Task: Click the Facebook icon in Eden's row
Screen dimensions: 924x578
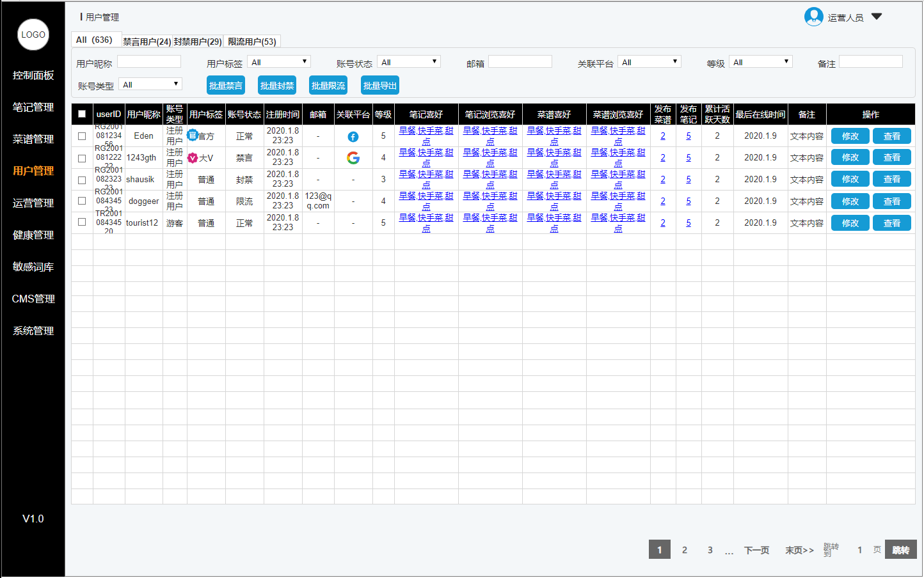Action: point(353,137)
